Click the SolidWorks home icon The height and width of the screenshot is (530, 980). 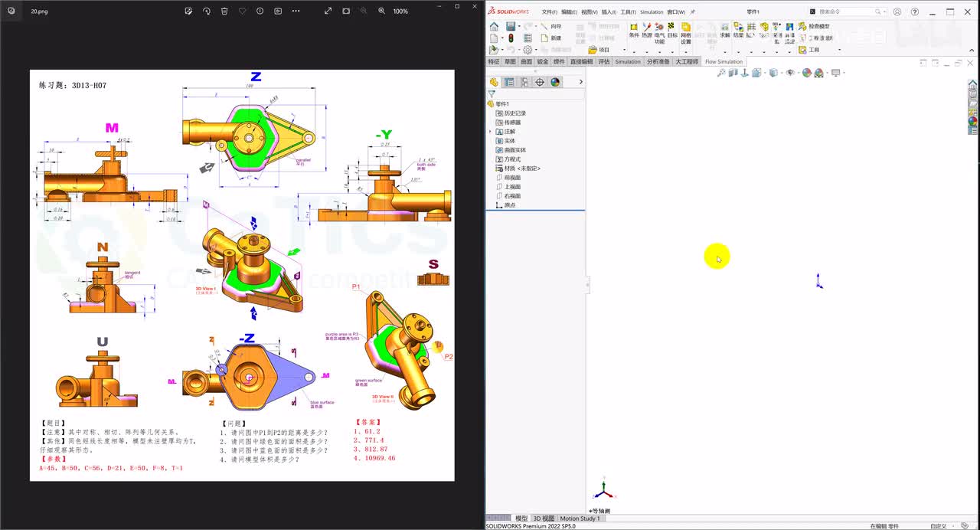click(494, 27)
